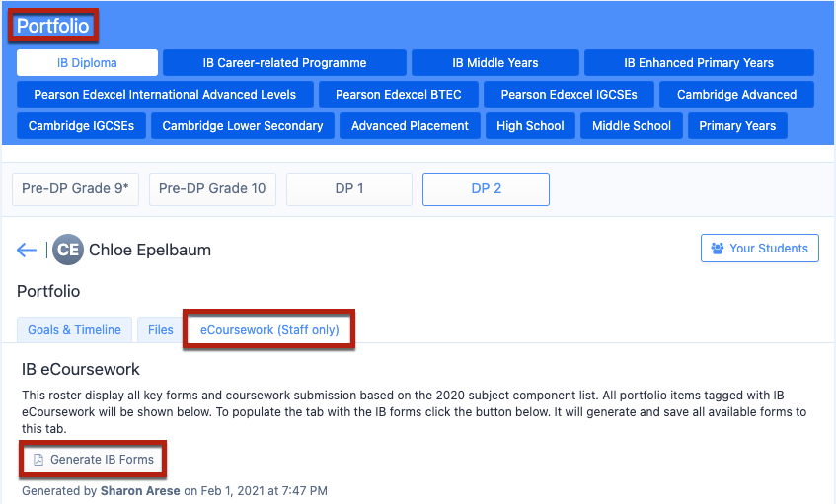836x504 pixels.
Task: Select the DP 2 year group
Action: coord(486,188)
